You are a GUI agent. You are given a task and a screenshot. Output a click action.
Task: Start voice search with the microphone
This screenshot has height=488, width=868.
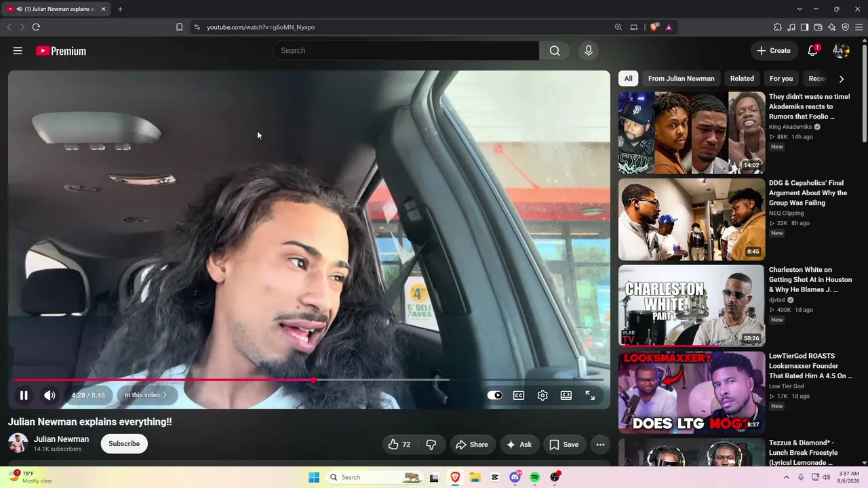point(589,51)
